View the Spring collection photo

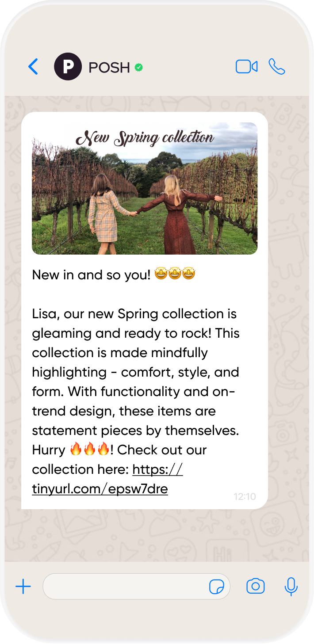[145, 188]
